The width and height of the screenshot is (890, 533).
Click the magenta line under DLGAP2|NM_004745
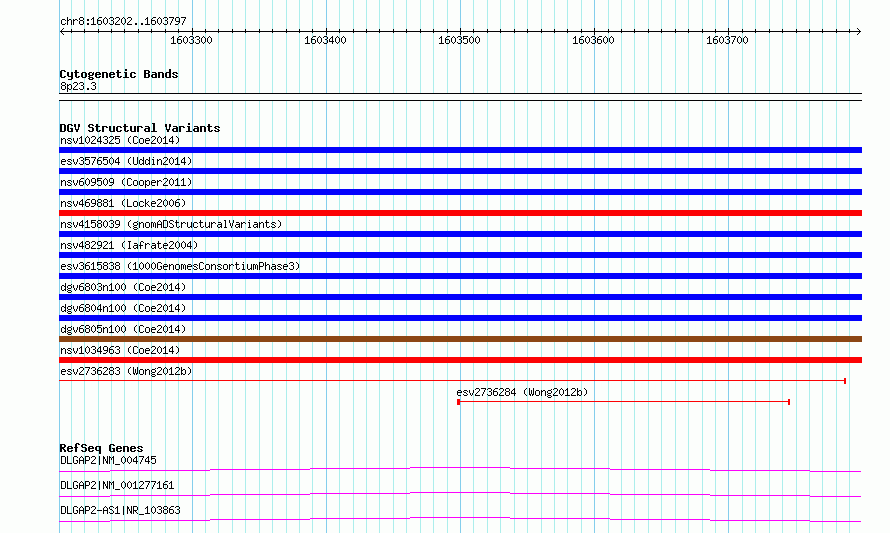460,469
